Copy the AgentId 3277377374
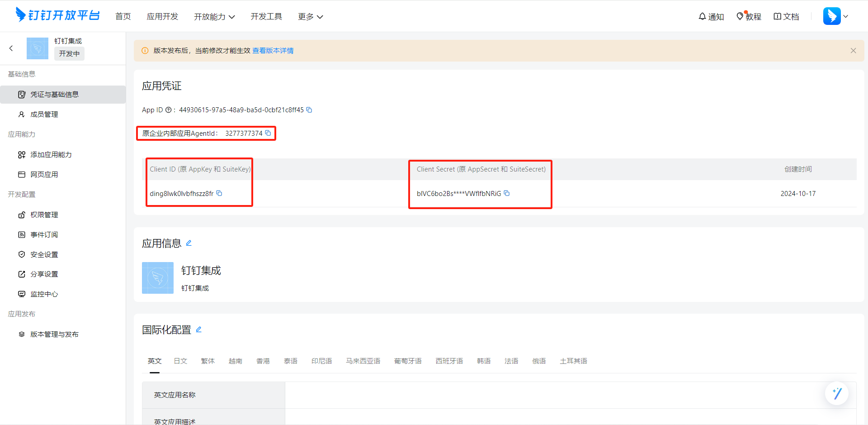Image resolution: width=868 pixels, height=425 pixels. 268,133
